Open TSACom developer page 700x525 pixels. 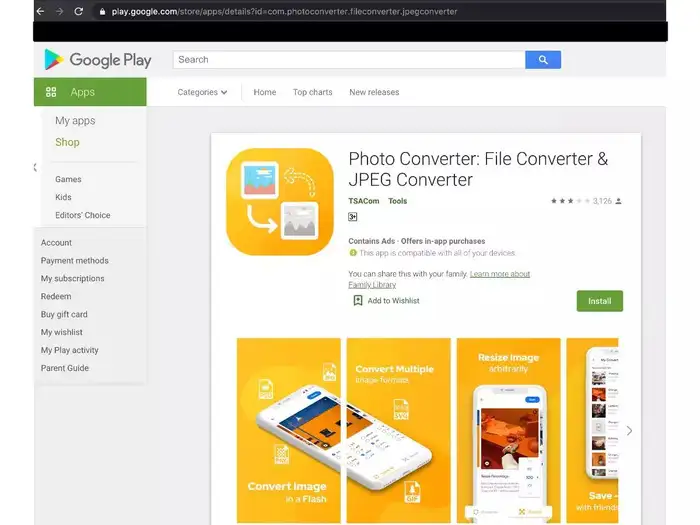coord(363,201)
